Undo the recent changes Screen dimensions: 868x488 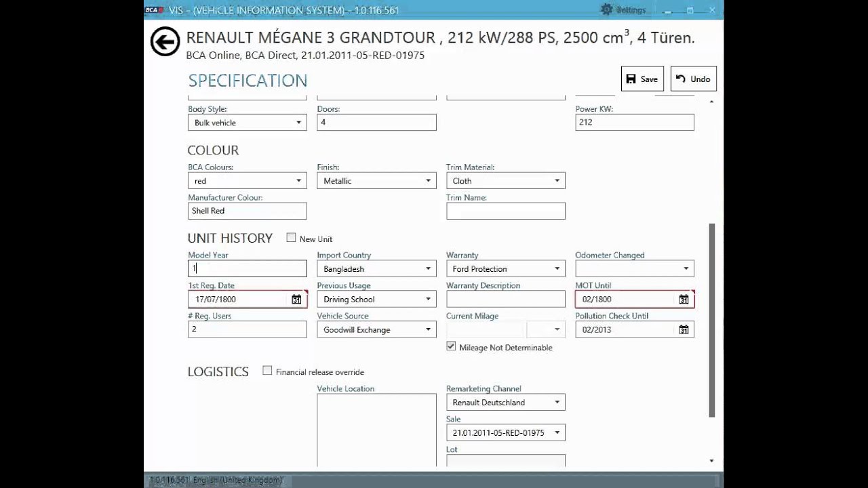693,79
